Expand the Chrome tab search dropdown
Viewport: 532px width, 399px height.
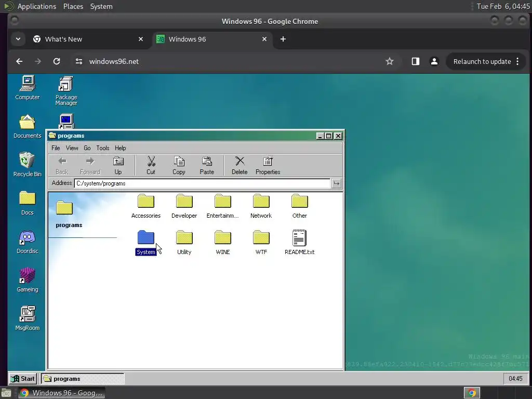tap(18, 39)
